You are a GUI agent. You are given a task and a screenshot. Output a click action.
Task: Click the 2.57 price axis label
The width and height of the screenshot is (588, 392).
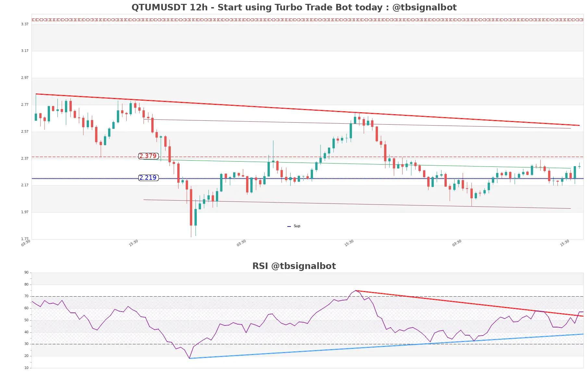[25, 132]
